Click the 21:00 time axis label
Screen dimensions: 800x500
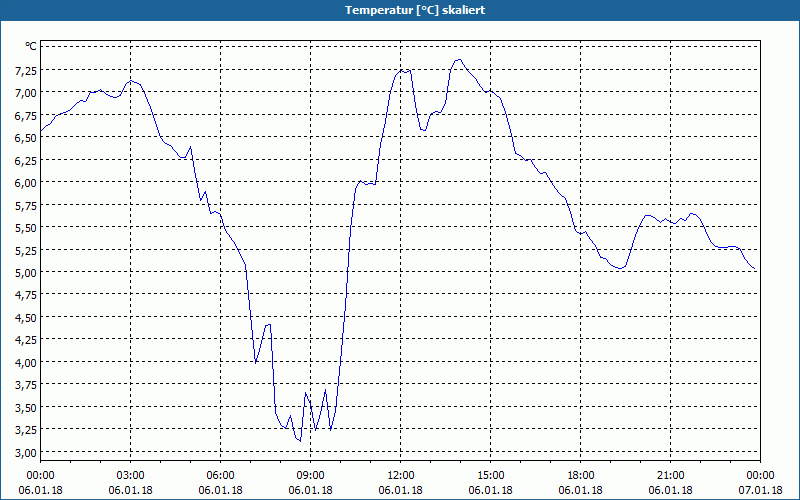670,476
